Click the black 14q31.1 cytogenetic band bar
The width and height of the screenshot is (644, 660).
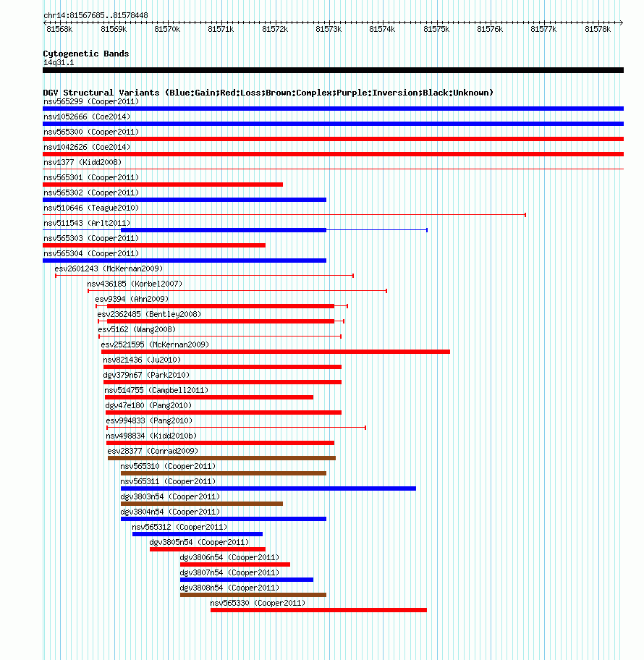333,70
